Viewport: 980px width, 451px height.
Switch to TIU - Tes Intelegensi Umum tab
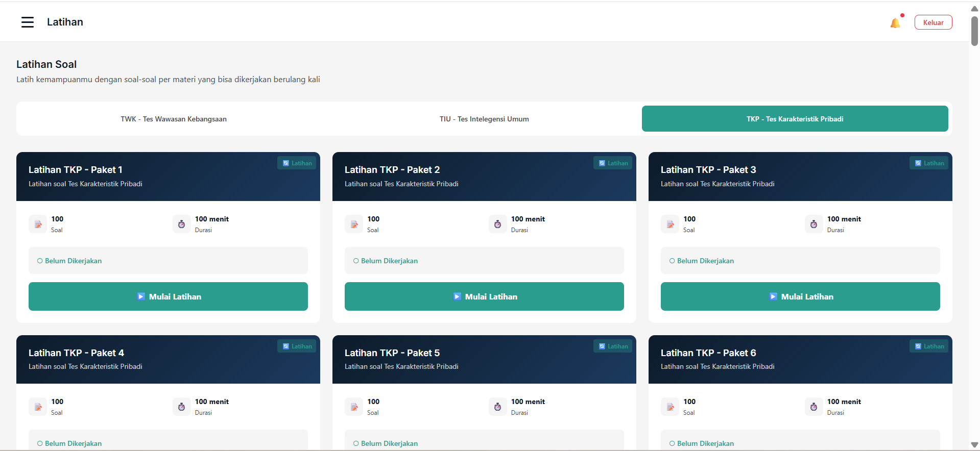[x=484, y=119]
